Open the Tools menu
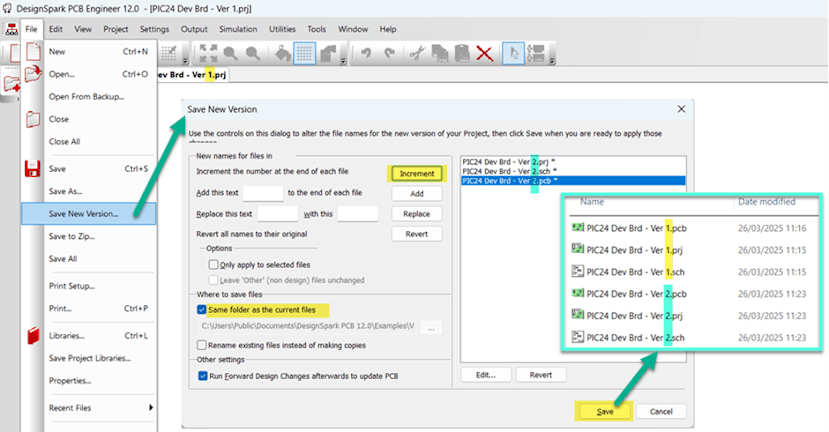Screen dimensions: 829x432 317,29
